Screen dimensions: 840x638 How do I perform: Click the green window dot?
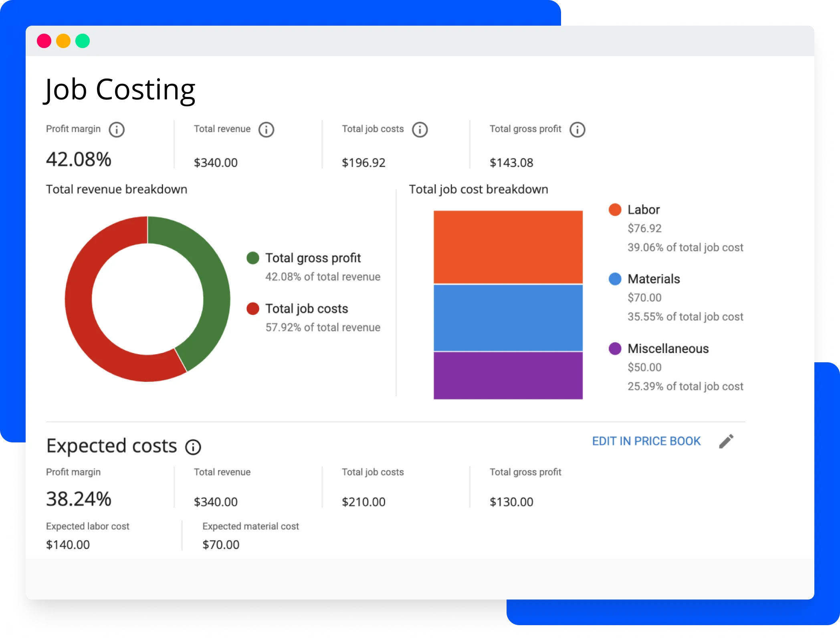point(83,41)
